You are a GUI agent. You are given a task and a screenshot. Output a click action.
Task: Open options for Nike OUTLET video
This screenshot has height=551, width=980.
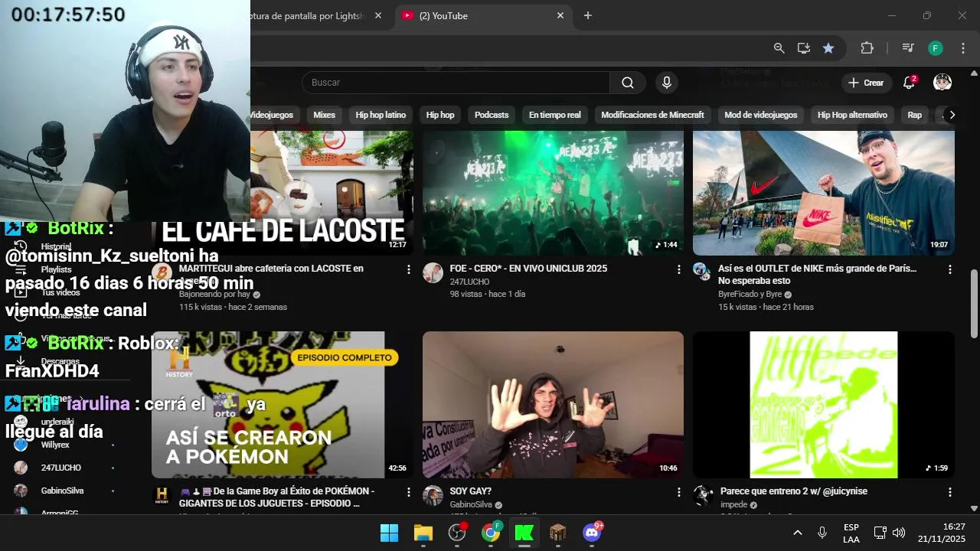(x=950, y=269)
